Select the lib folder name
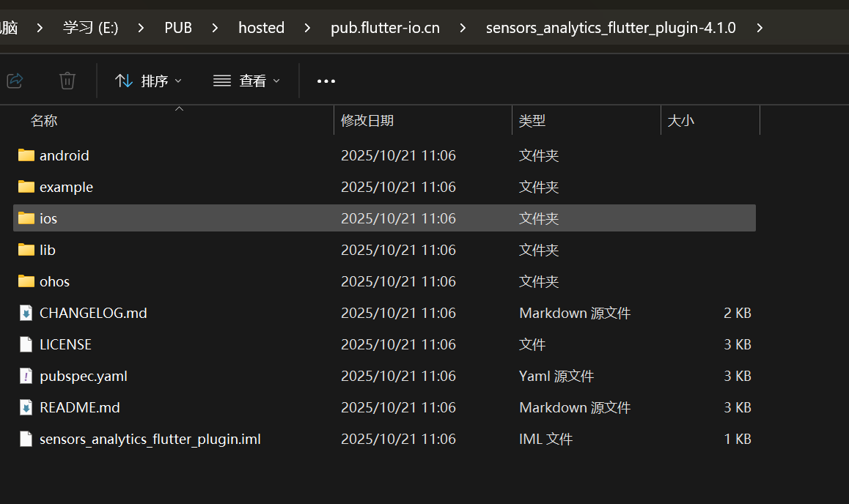The image size is (849, 504). click(48, 250)
